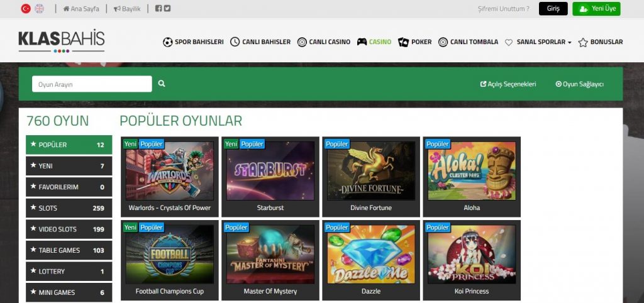644x303 pixels.
Task: Click the magnifier search icon
Action: 162,84
